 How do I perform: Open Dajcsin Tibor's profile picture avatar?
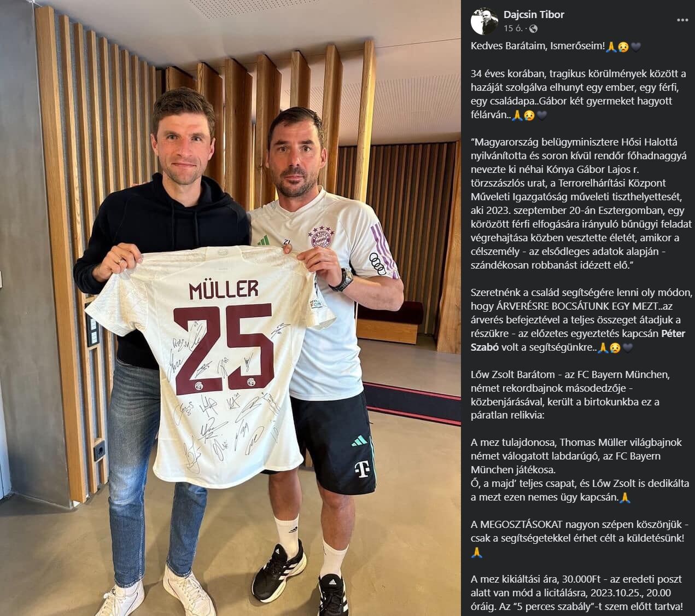point(484,21)
